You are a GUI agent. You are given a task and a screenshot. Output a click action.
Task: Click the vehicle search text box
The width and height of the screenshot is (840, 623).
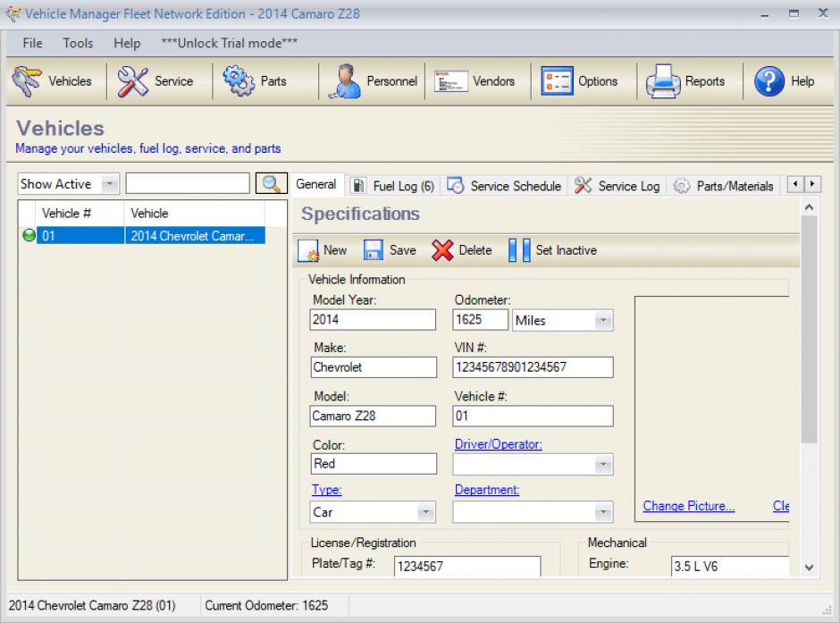click(x=188, y=184)
